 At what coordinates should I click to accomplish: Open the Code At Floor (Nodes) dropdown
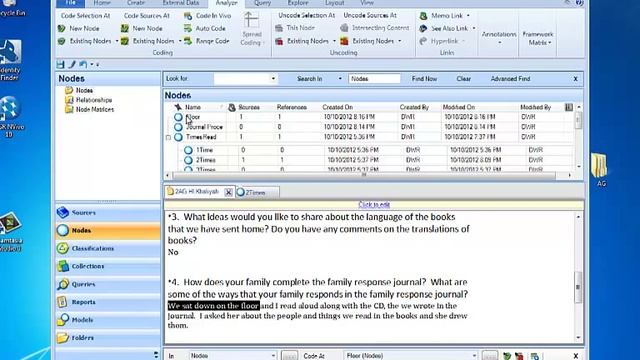pos(474,356)
